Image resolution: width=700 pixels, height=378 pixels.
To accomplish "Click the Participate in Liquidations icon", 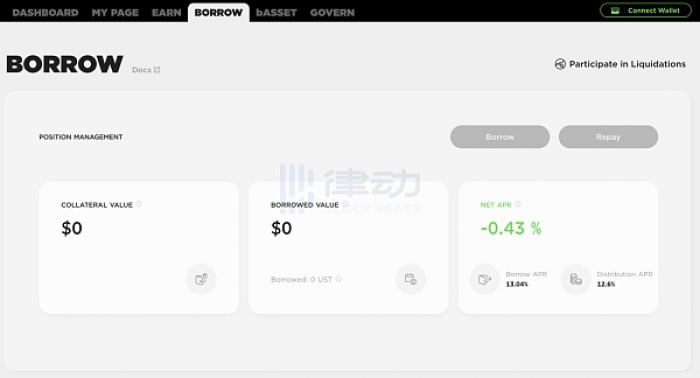I will [560, 64].
